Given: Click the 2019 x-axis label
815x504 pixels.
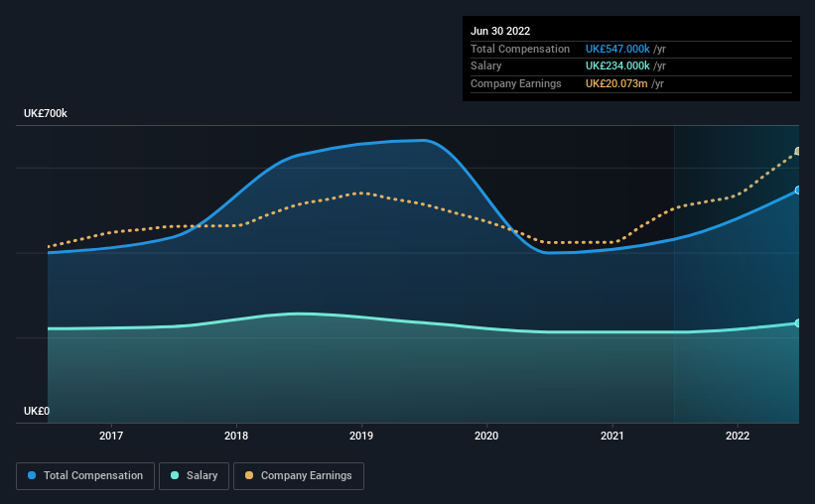Looking at the screenshot, I should (x=361, y=436).
